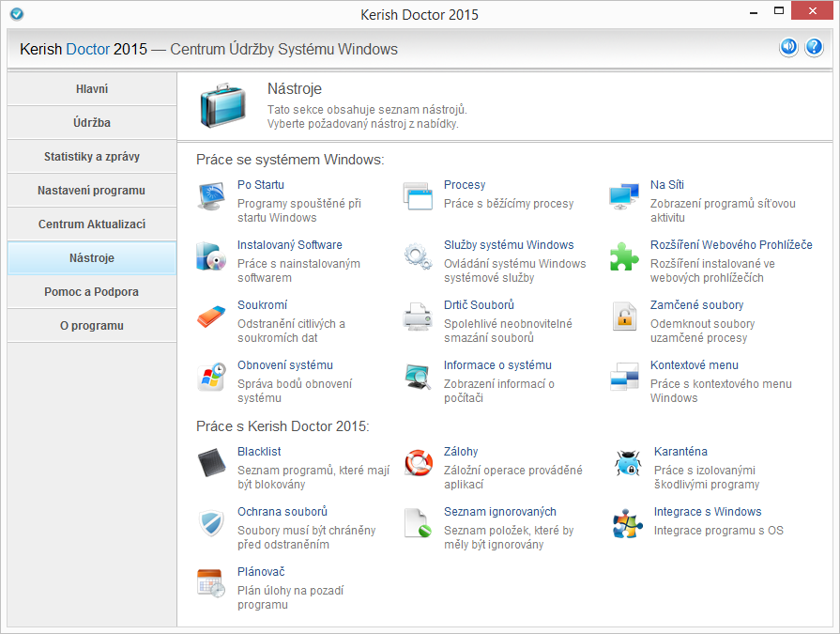This screenshot has width=840, height=634.
Task: Open the Zamčené soubory link
Action: point(697,305)
